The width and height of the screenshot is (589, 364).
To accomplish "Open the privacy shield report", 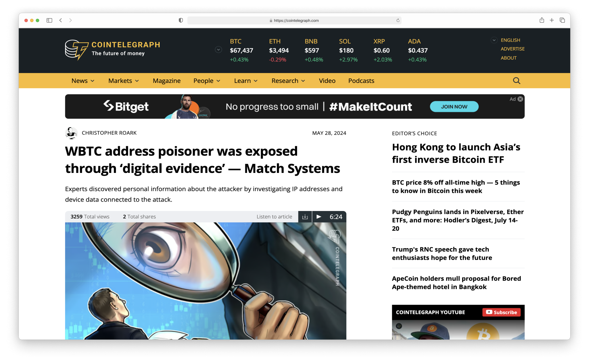I will (x=181, y=20).
